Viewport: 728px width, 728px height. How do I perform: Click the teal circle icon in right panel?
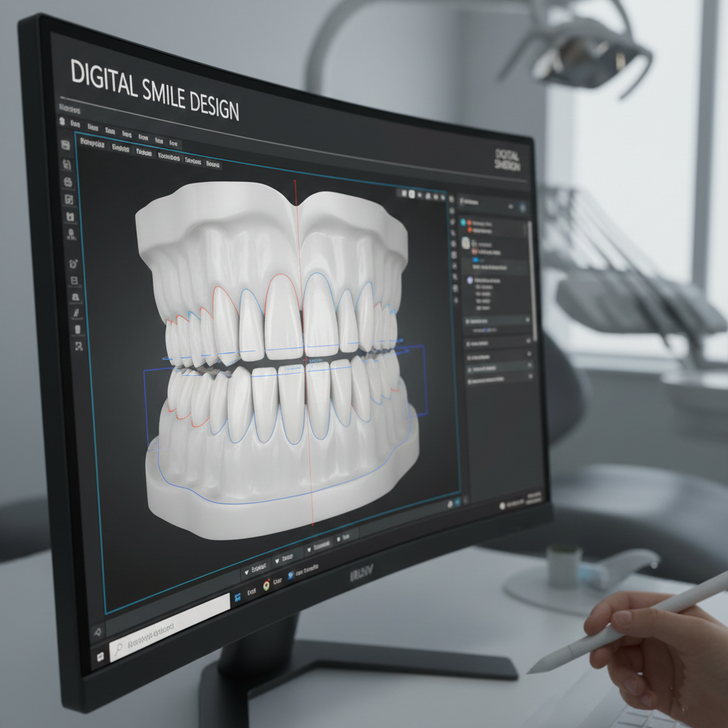tap(463, 223)
